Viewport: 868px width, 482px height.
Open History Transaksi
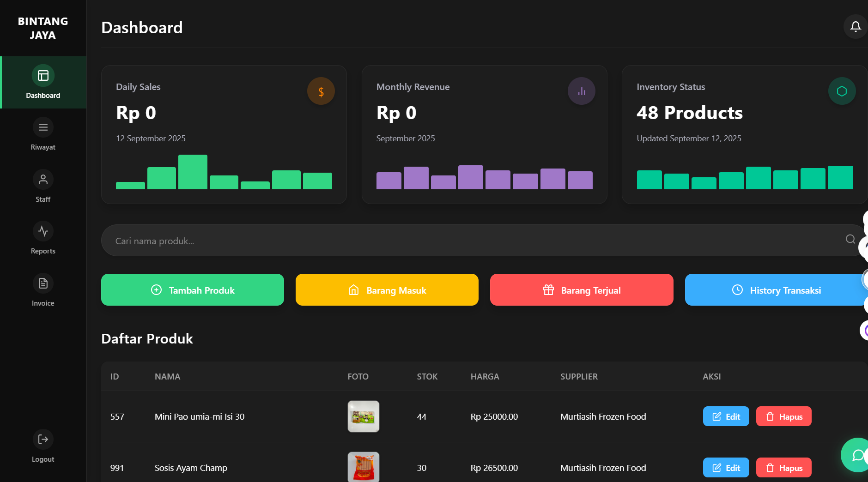776,290
